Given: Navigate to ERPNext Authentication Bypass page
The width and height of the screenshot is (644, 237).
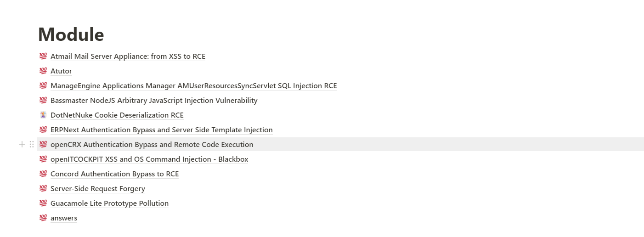Looking at the screenshot, I should [161, 130].
